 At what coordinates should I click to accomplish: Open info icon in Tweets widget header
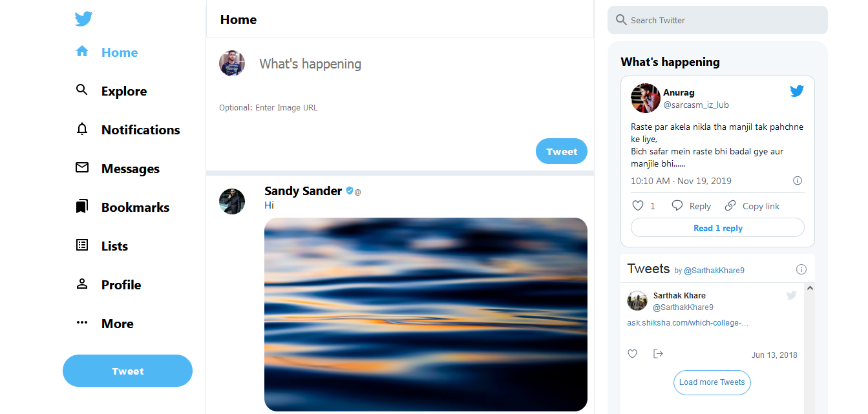[801, 269]
